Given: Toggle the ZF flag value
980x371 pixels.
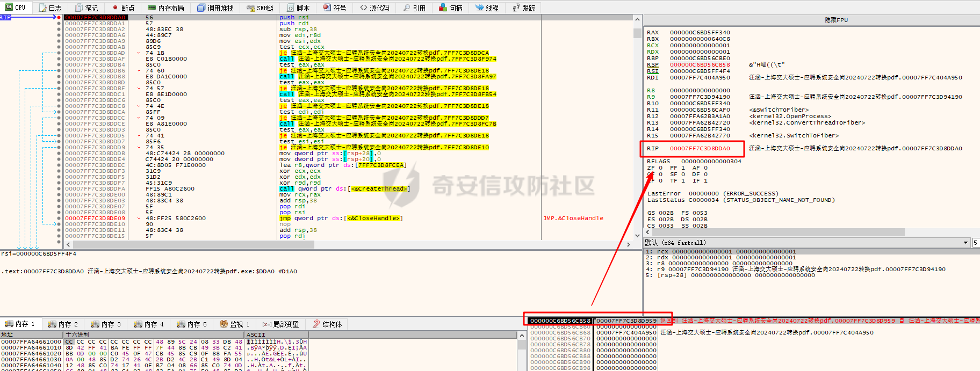Looking at the screenshot, I should [x=661, y=168].
